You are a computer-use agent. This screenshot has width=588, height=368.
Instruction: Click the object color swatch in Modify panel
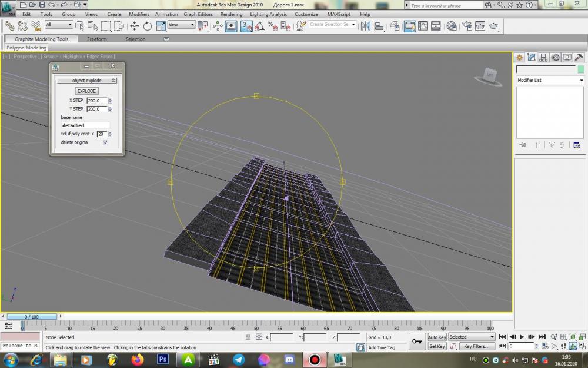click(581, 69)
